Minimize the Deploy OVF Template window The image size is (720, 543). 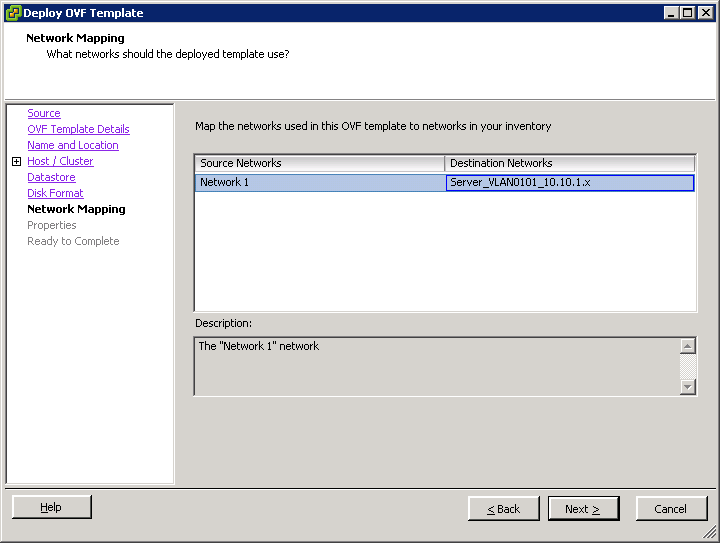click(671, 13)
